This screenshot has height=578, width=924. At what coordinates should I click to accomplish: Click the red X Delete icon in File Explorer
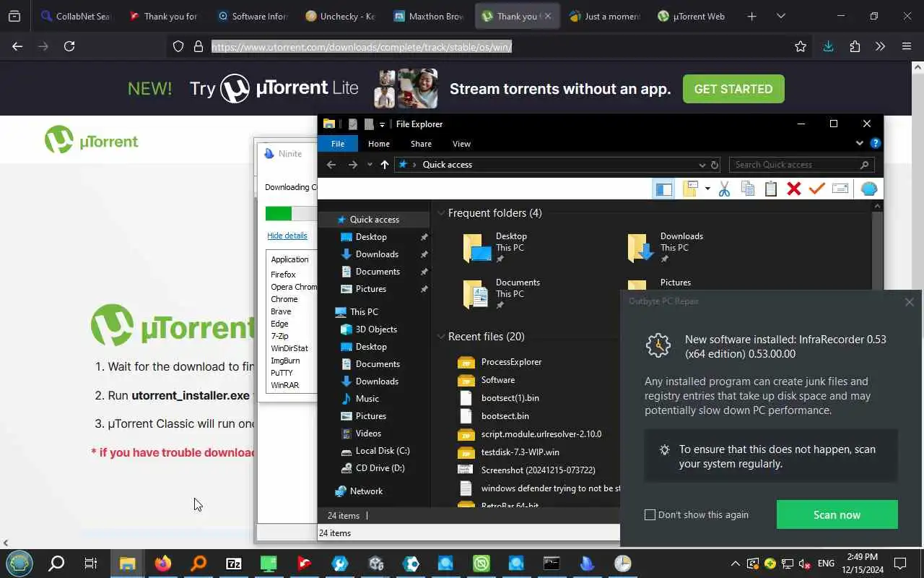click(x=794, y=189)
